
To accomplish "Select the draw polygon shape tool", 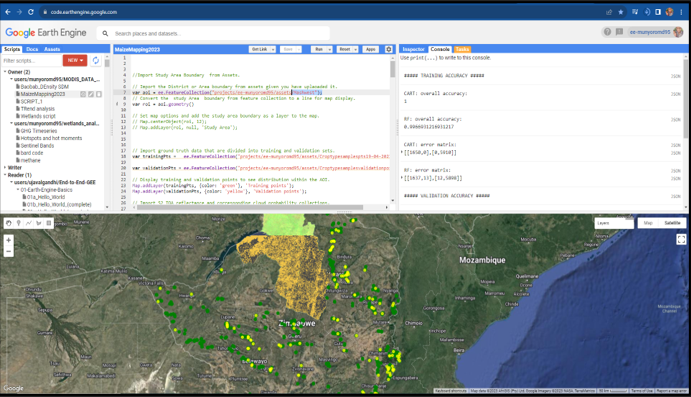I will (39, 223).
